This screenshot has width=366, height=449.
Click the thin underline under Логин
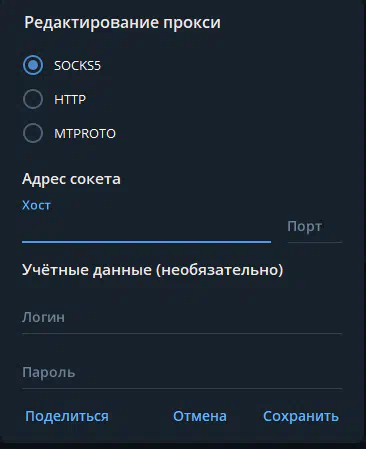tap(182, 333)
